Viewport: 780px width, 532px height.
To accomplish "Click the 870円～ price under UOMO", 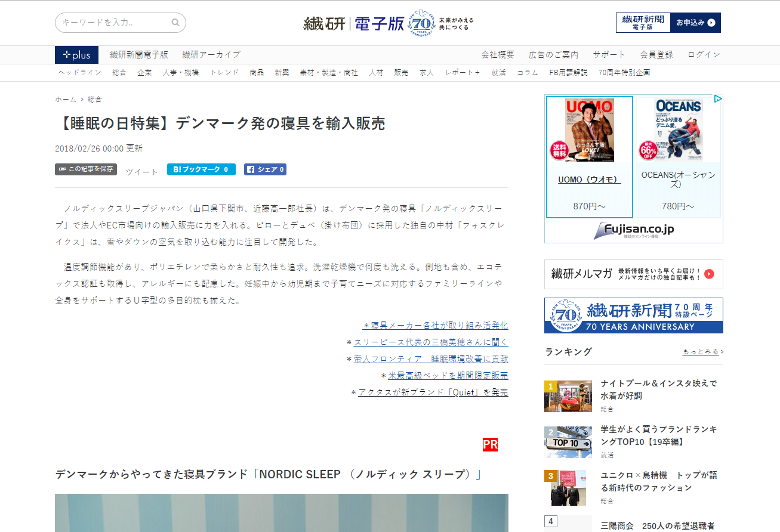I will click(x=590, y=206).
